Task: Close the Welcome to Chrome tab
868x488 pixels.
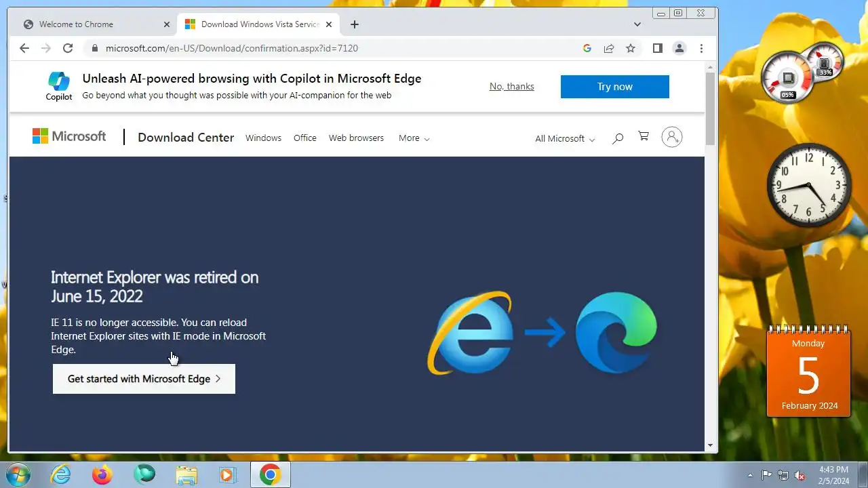Action: tap(167, 24)
